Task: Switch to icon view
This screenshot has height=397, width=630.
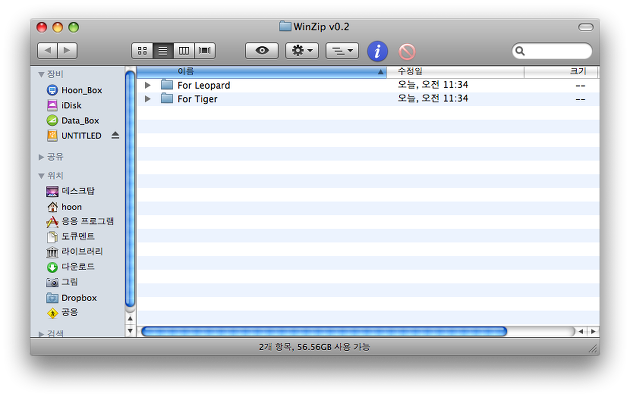Action: tap(142, 51)
